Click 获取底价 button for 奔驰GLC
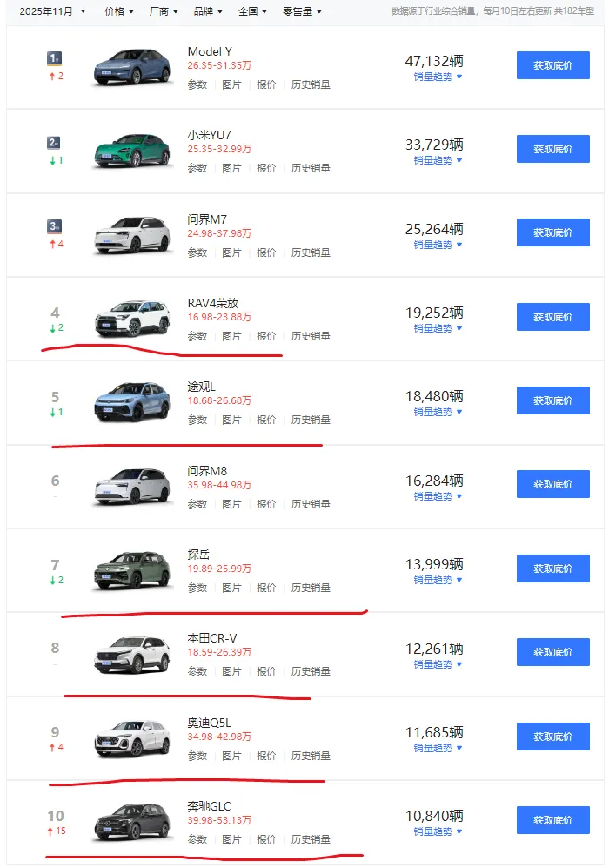This screenshot has width=609, height=868. click(x=552, y=820)
